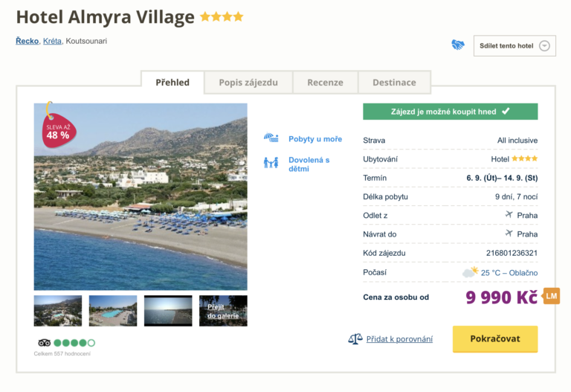Click the scales compare icon
This screenshot has width=571, height=392.
click(x=355, y=339)
